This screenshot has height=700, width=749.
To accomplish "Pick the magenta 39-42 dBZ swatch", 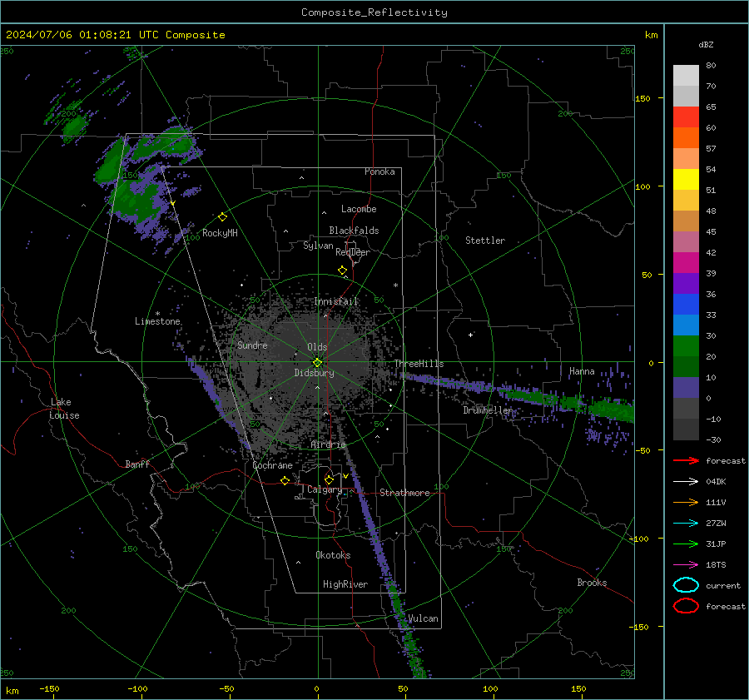I will (x=686, y=263).
